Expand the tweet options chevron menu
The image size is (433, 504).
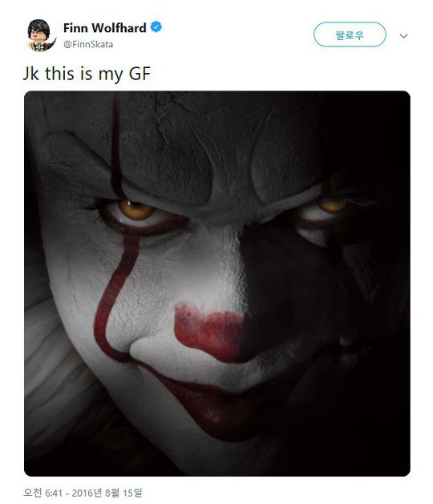(403, 36)
